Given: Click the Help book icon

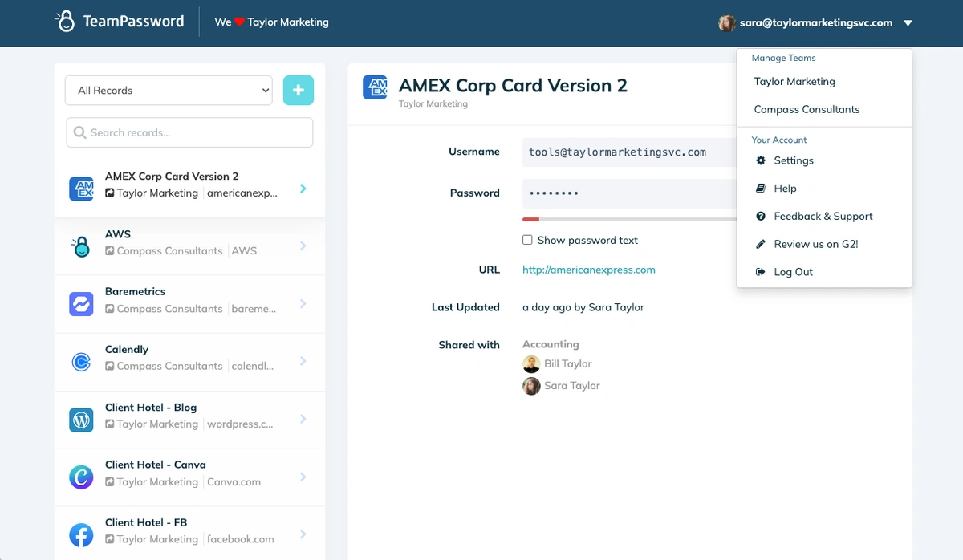Looking at the screenshot, I should [761, 189].
